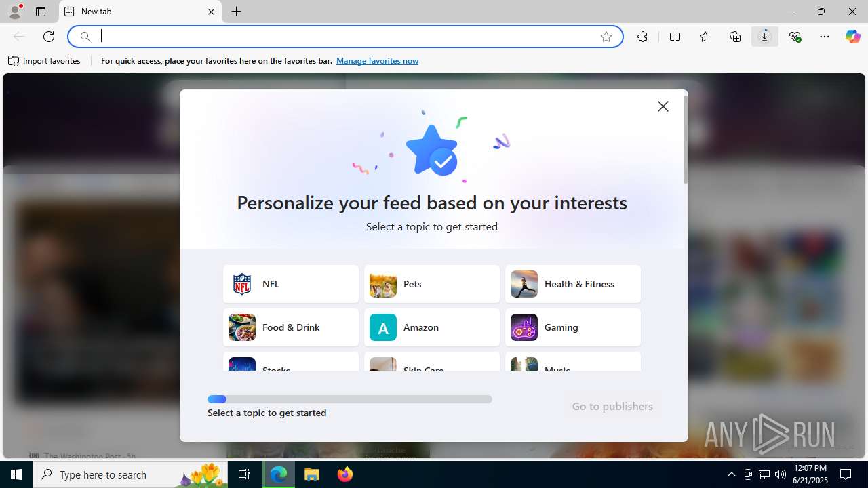The width and height of the screenshot is (868, 488).
Task: Show hidden system tray icons
Action: point(731,474)
